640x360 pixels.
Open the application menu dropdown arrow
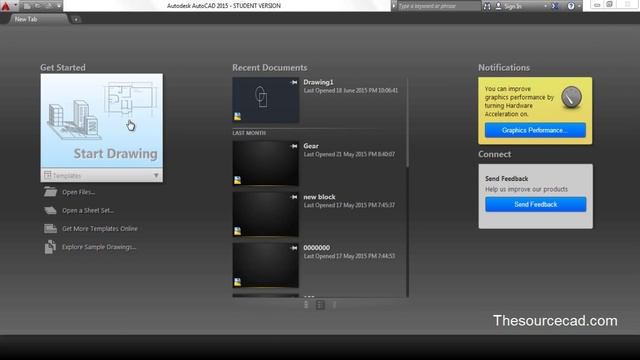click(16, 6)
